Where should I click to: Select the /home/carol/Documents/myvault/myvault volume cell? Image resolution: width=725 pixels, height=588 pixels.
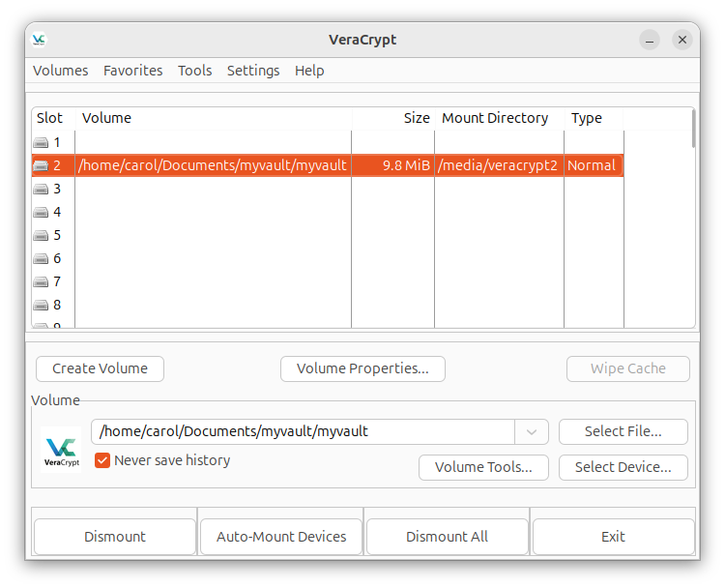(213, 165)
